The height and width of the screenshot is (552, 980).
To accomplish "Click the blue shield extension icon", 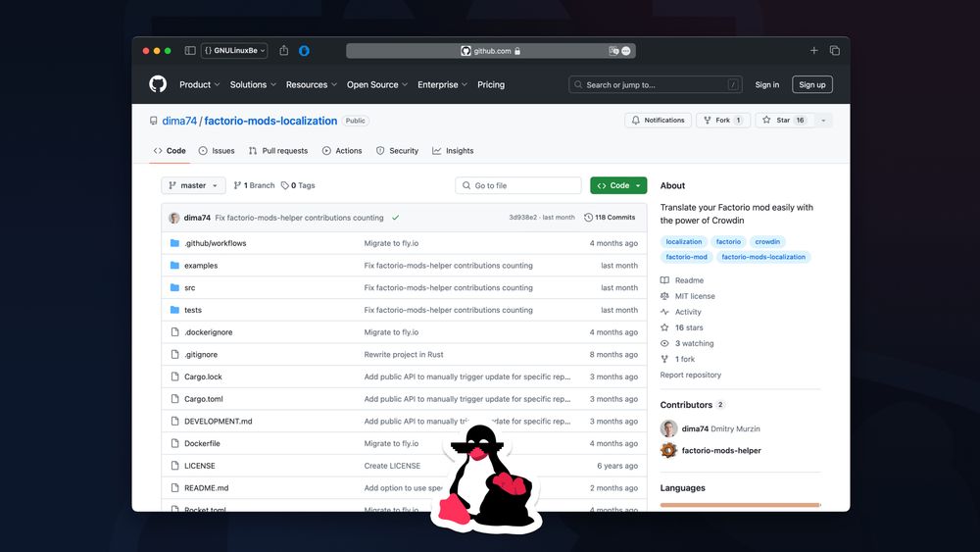I will tap(305, 51).
